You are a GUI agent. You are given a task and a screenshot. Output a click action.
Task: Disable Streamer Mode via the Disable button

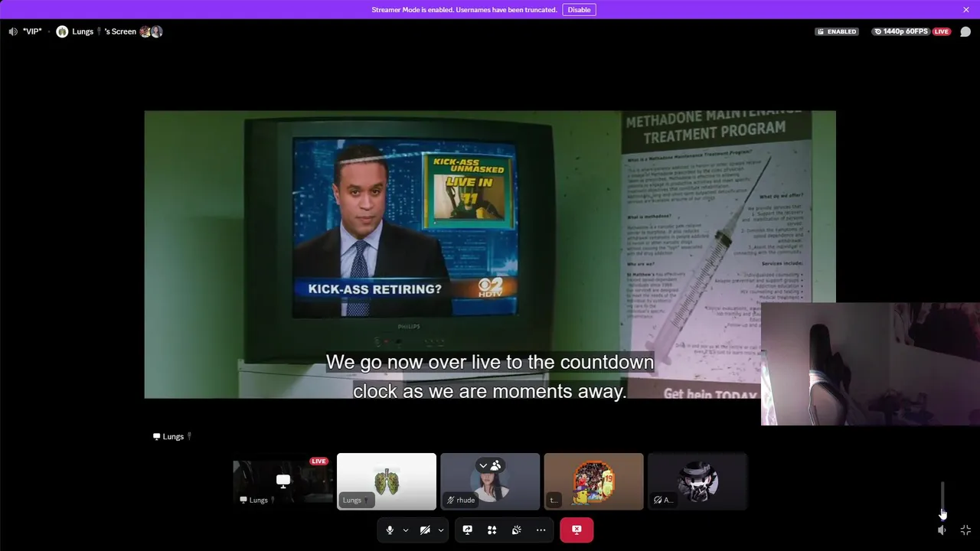579,10
